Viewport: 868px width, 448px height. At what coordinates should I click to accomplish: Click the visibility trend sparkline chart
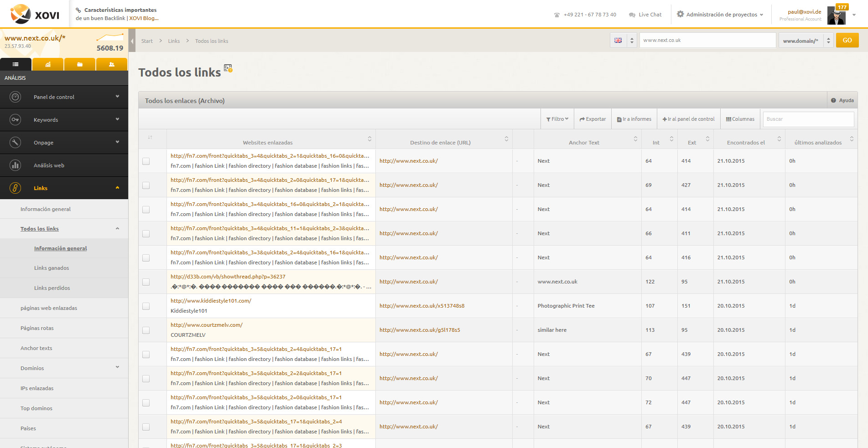pyautogui.click(x=110, y=37)
